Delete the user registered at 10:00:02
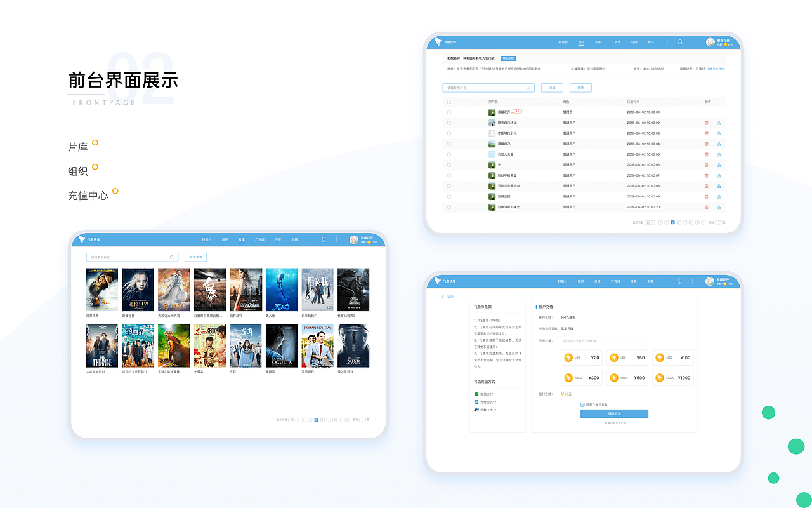The height and width of the screenshot is (508, 812). [x=707, y=123]
